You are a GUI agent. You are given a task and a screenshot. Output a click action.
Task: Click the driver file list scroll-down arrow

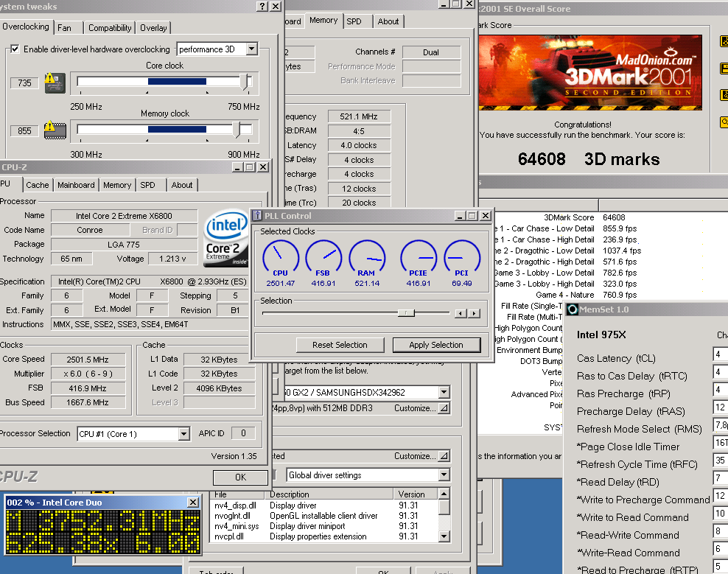click(444, 536)
